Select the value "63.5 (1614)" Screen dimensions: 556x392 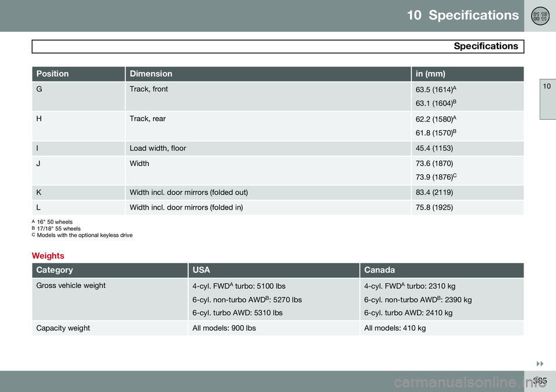(x=436, y=89)
